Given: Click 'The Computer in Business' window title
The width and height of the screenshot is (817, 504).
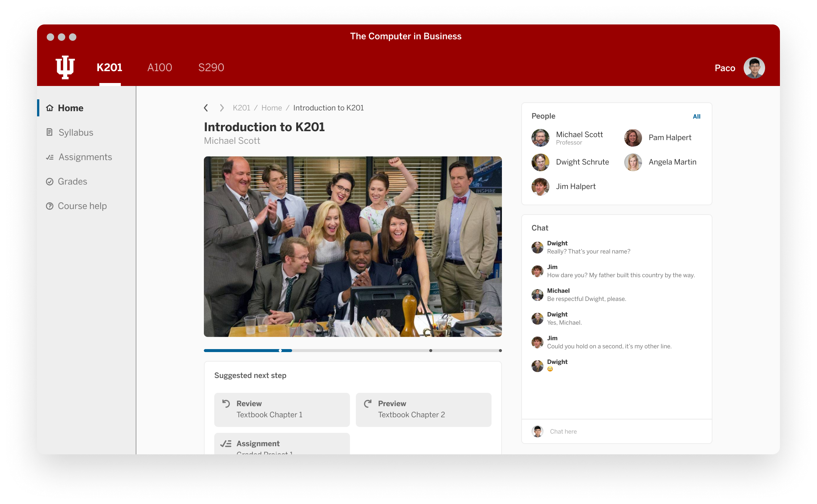Looking at the screenshot, I should [x=406, y=36].
